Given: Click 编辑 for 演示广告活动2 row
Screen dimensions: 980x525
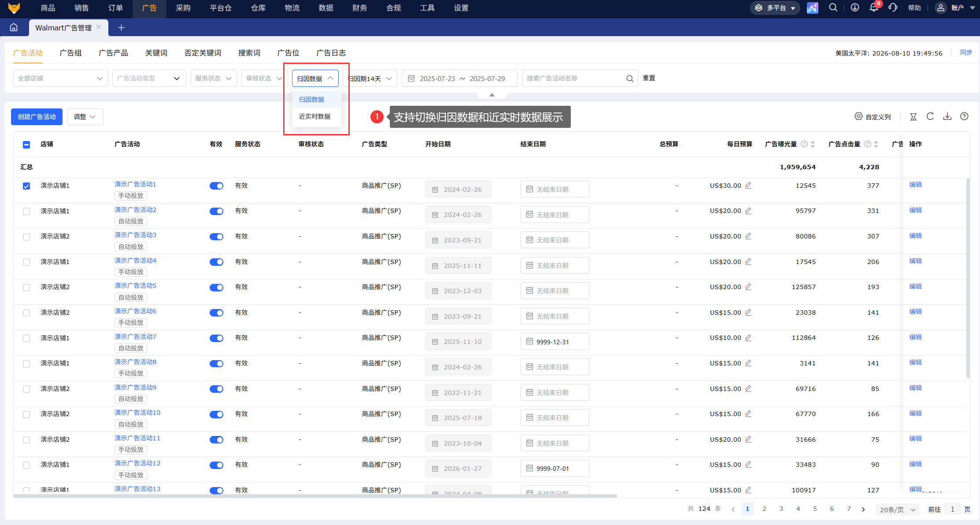Looking at the screenshot, I should pos(915,210).
